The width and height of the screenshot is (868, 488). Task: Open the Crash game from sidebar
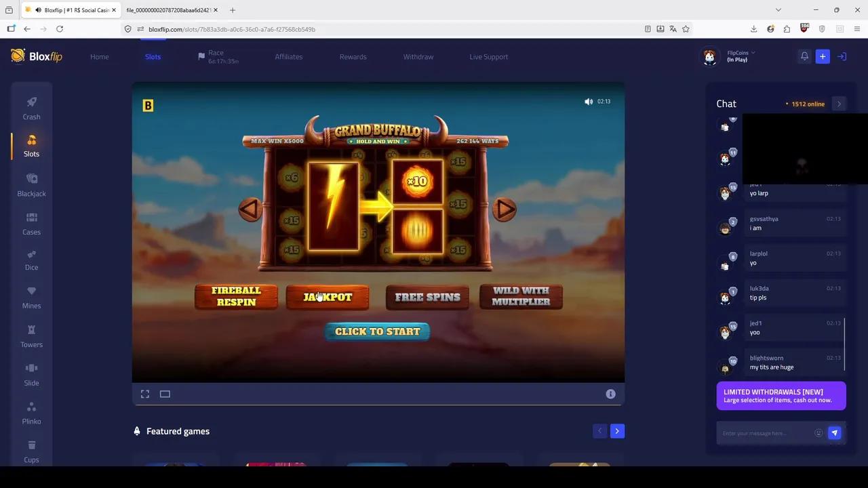click(31, 108)
